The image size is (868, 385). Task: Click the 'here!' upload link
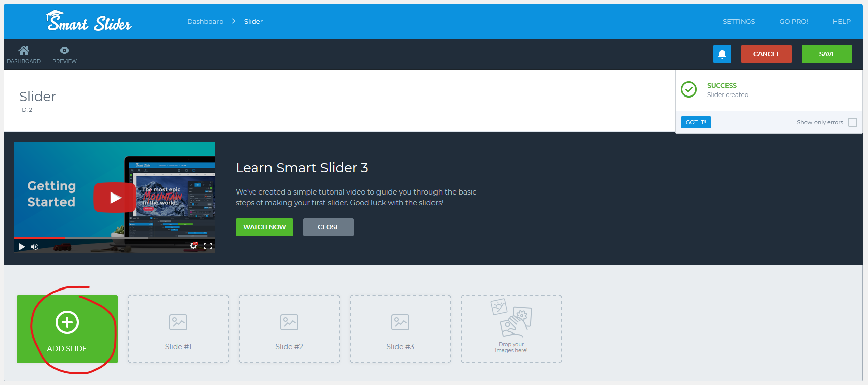[521, 350]
